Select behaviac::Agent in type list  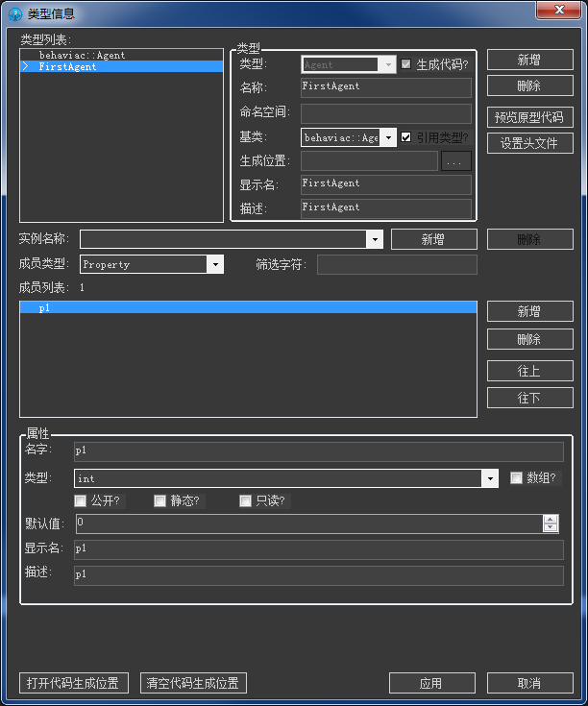point(82,56)
